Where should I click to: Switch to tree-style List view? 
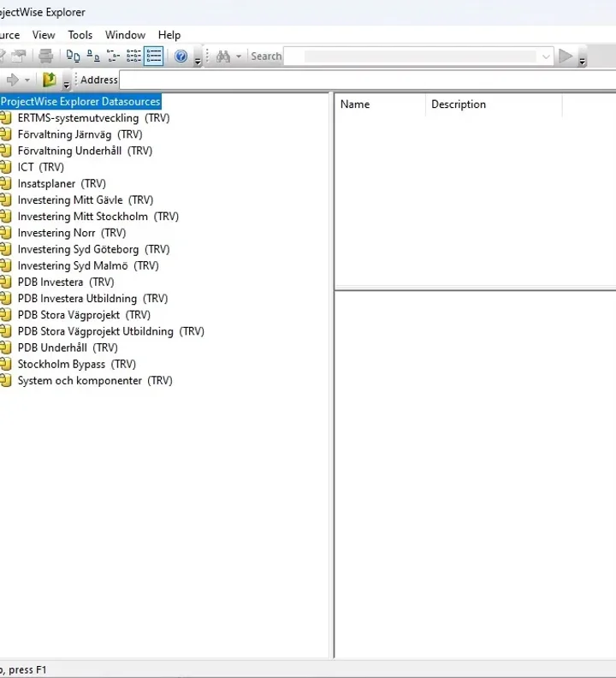coord(113,56)
